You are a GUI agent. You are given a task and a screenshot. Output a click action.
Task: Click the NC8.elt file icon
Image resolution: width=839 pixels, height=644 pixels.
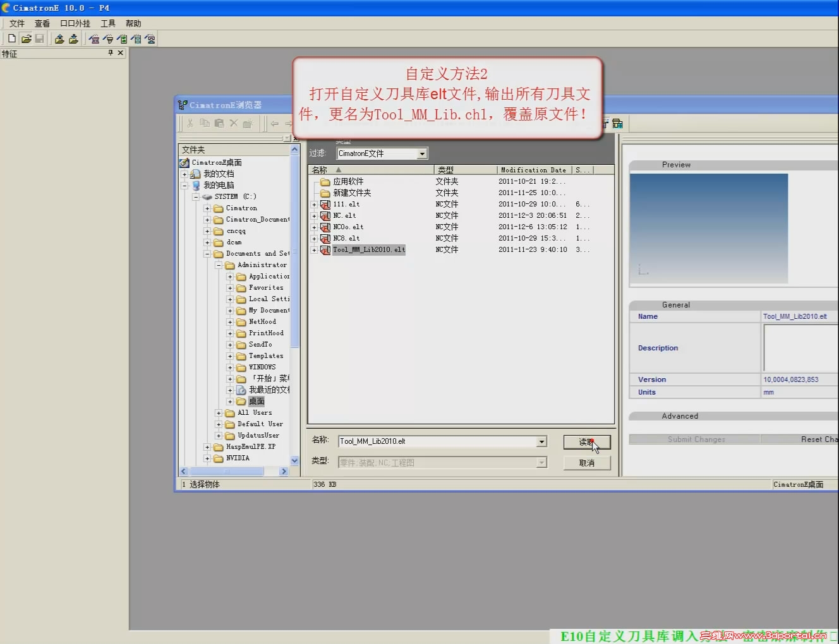tap(325, 239)
